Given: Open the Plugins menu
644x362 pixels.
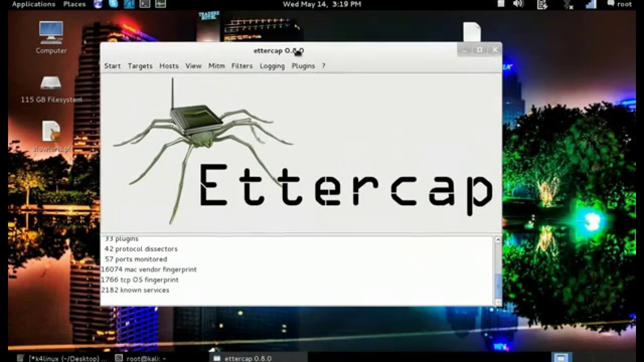Looking at the screenshot, I should coord(303,66).
